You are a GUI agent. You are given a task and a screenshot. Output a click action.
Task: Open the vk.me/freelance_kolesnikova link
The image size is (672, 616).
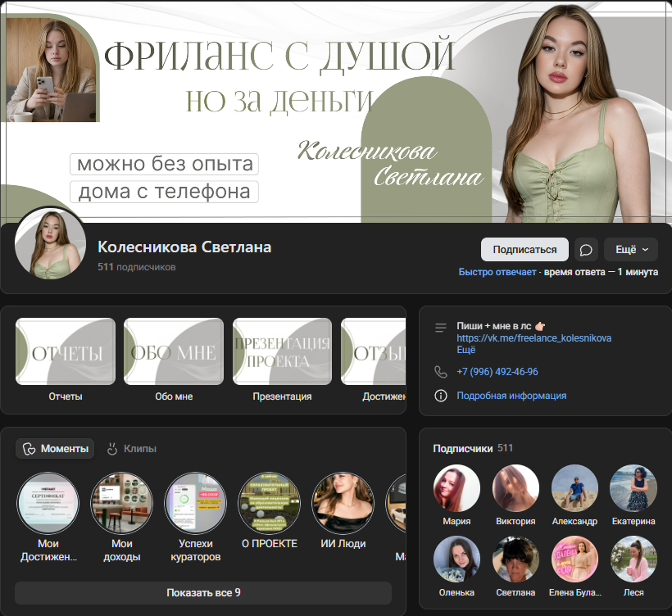coord(534,338)
